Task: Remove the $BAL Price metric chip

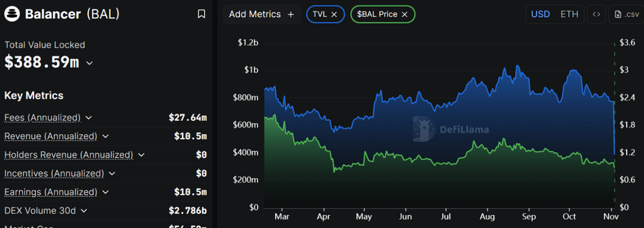Action: coord(404,14)
